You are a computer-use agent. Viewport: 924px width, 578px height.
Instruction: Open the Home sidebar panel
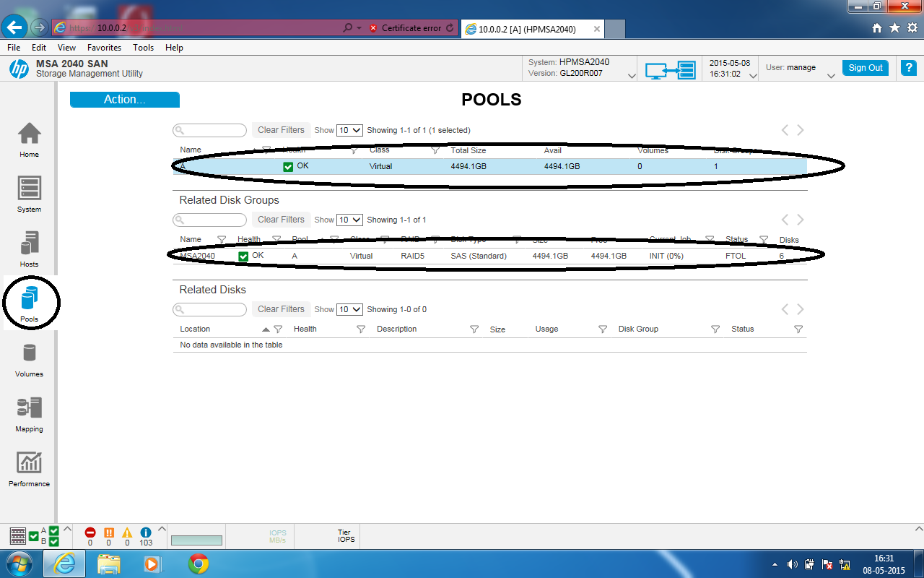[x=29, y=137]
